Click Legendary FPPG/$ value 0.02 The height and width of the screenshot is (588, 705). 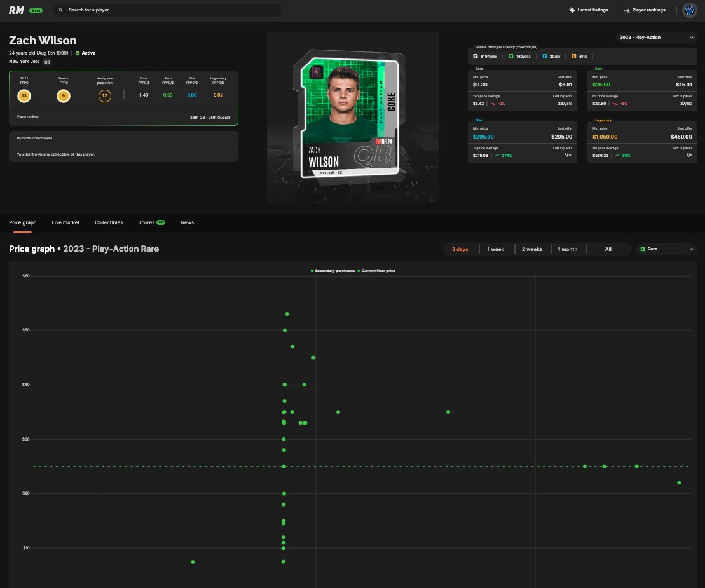[218, 95]
